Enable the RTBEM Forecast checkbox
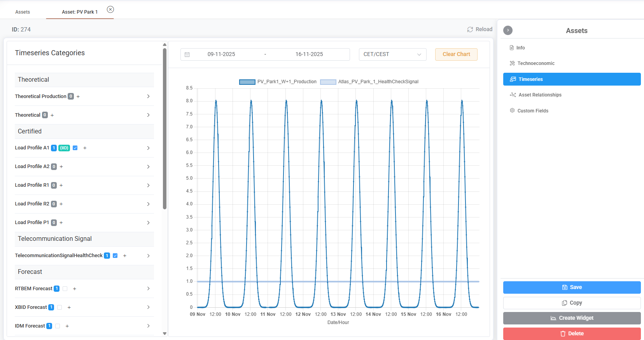 [x=65, y=289]
